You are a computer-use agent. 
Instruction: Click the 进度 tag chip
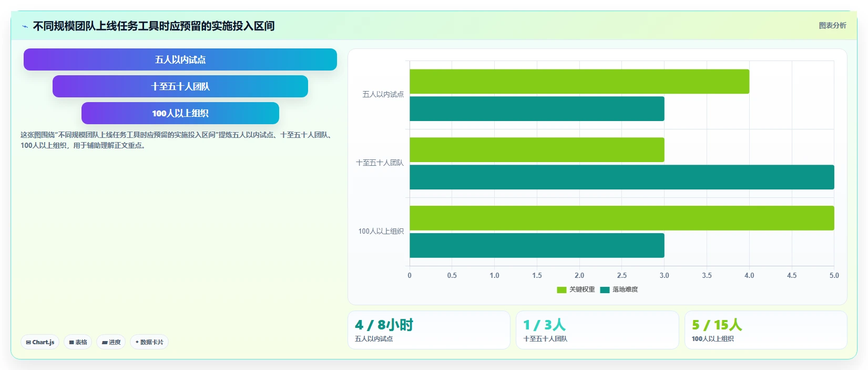[x=111, y=342]
